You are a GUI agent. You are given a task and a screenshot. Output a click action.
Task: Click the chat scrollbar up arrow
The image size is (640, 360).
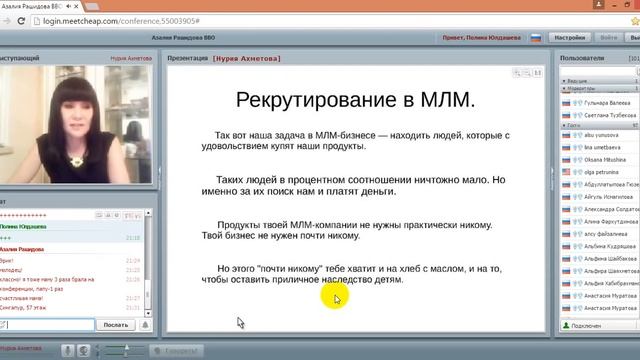point(148,213)
